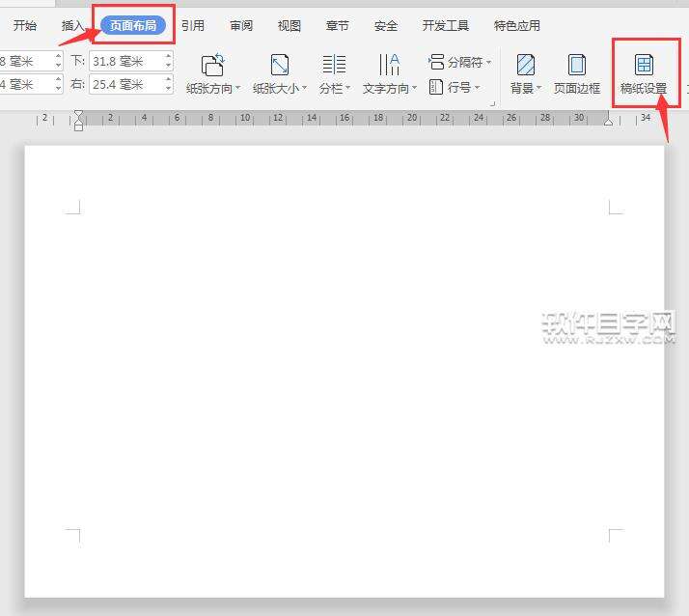Expand the 文字方向 dropdown arrow
The image size is (689, 616).
point(414,88)
